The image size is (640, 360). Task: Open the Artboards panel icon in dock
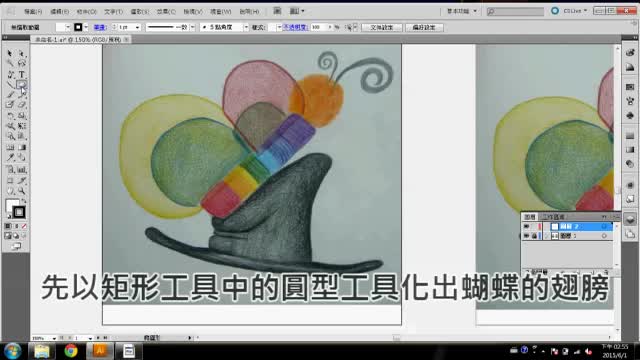(630, 234)
